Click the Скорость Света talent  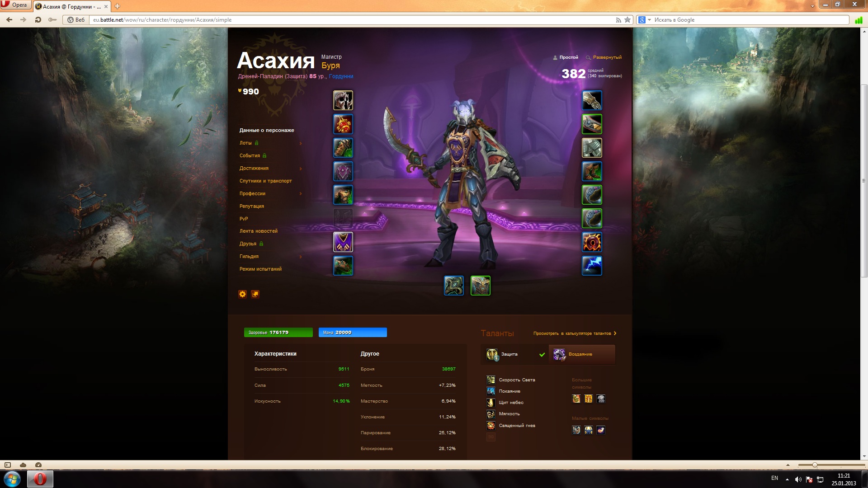coord(511,380)
